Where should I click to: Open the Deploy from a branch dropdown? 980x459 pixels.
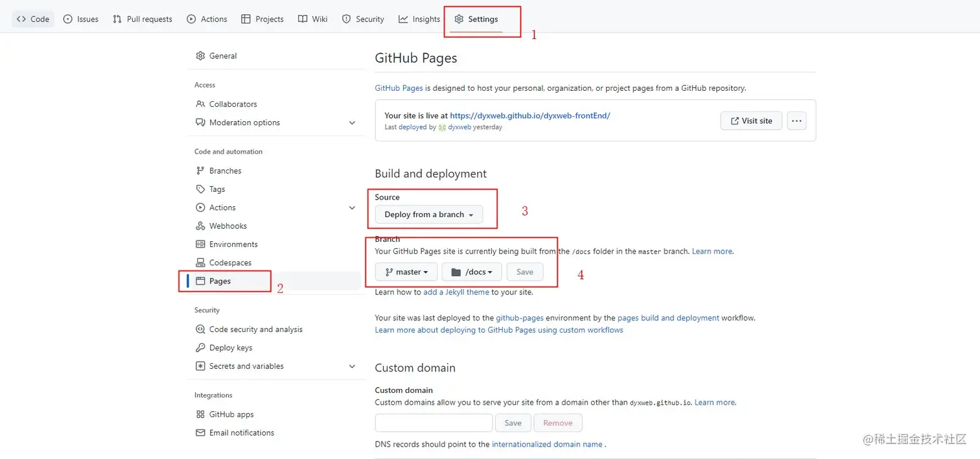tap(428, 215)
